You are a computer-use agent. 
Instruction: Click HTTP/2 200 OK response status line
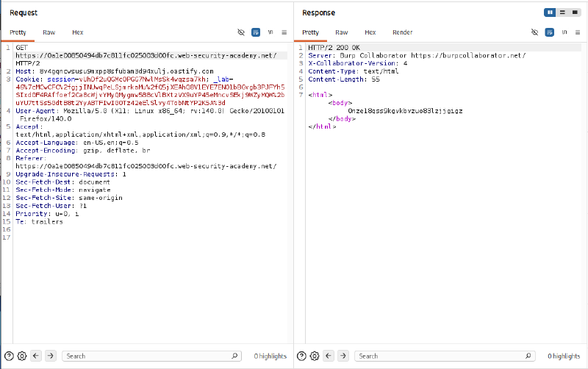334,48
